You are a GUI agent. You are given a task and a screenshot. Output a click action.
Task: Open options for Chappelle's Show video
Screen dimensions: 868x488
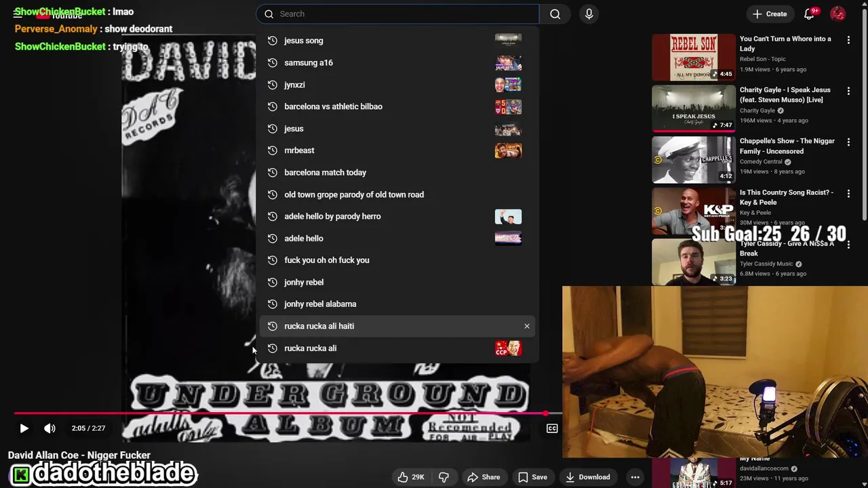tap(848, 142)
